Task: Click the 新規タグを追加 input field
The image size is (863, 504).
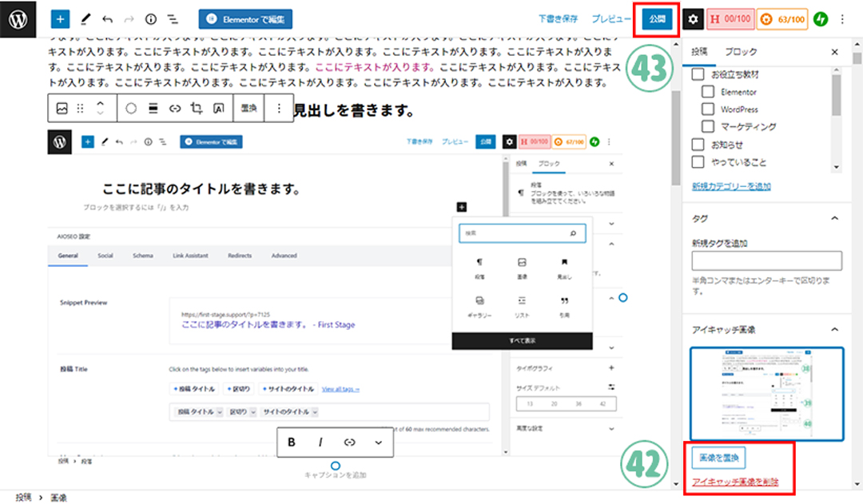Action: pos(766,260)
